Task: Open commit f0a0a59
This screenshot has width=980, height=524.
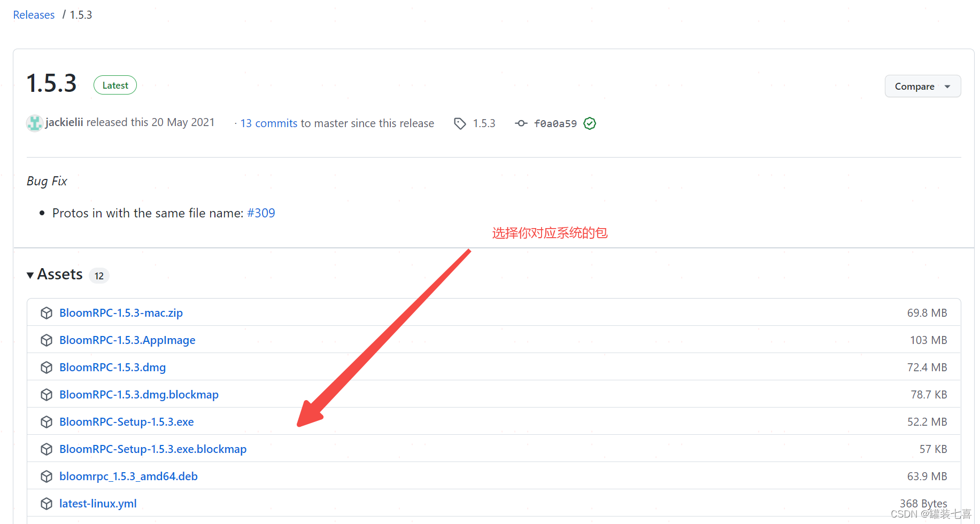Action: point(555,123)
